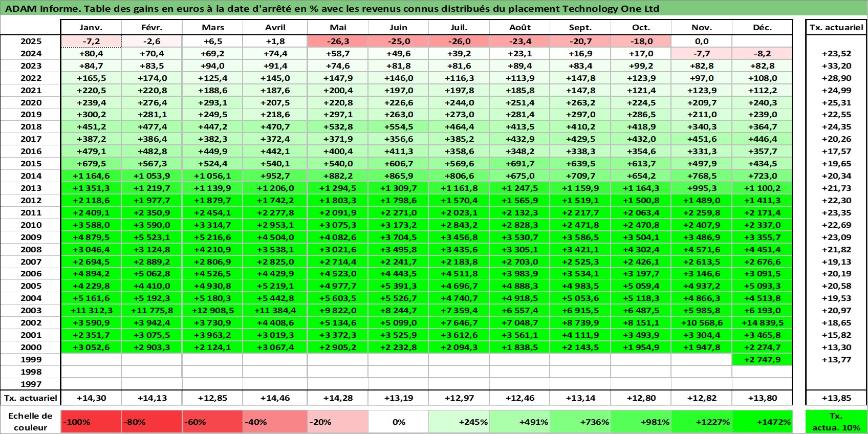
Task: Click the +14,46 Avril actuarial rate
Action: (x=275, y=398)
